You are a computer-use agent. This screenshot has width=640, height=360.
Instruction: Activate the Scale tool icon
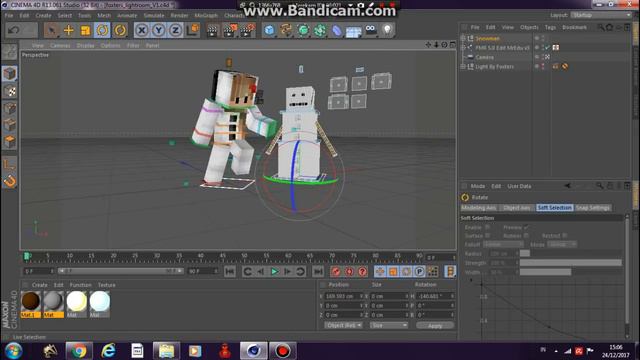click(85, 30)
